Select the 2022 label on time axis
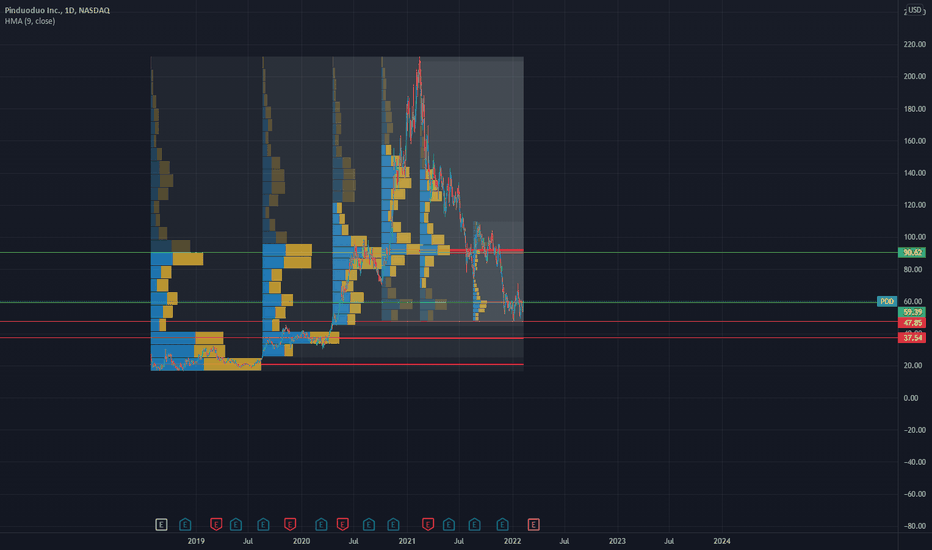Viewport: 932px width, 550px height. click(512, 541)
